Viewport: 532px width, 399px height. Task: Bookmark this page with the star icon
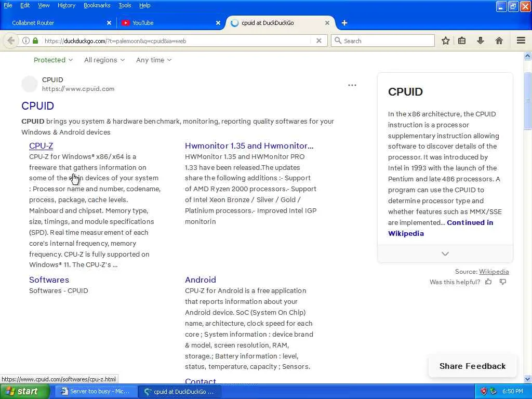pos(445,41)
